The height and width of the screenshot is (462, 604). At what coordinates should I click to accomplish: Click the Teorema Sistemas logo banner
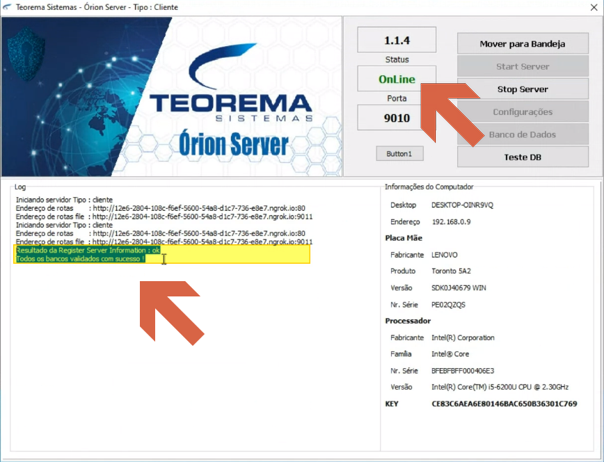(x=172, y=96)
